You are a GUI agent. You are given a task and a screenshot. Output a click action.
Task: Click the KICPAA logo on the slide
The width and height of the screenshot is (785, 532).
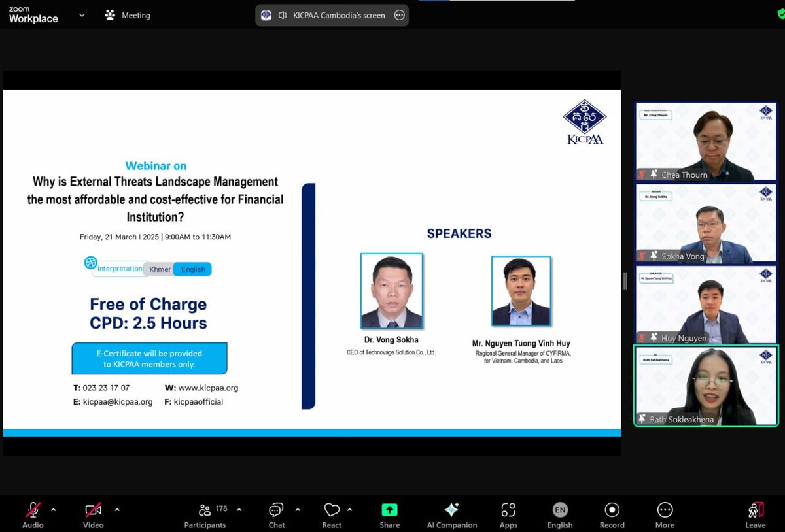[585, 122]
